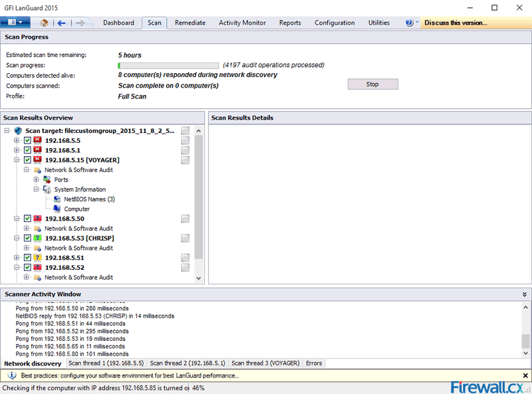This screenshot has width=532, height=394.
Task: Click the shield icon of Scan target
Action: [x=18, y=130]
